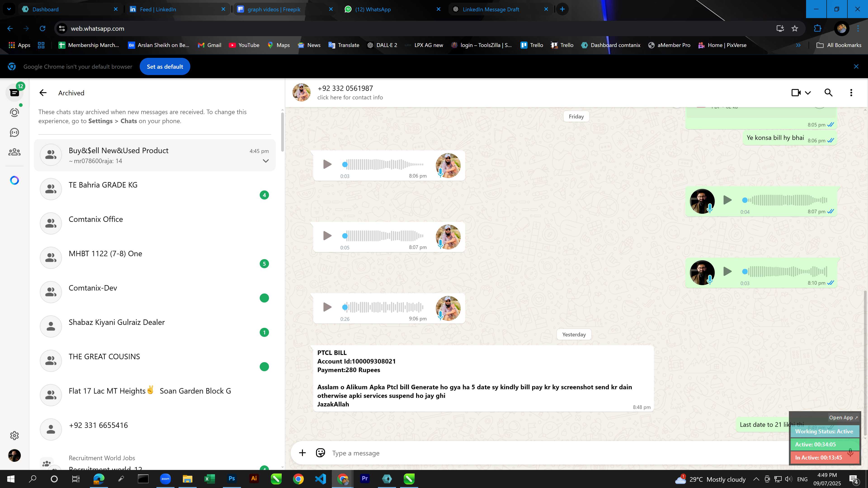Play the sent 0:04 voice message

(x=727, y=200)
